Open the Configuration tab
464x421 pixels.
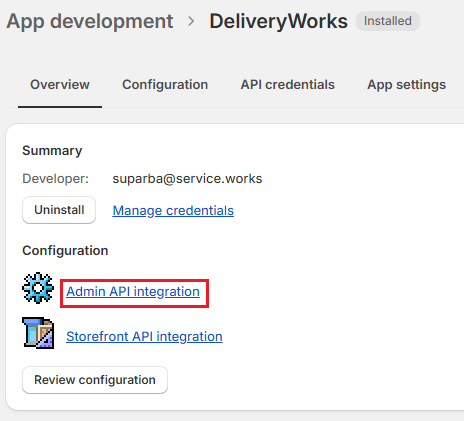point(165,85)
